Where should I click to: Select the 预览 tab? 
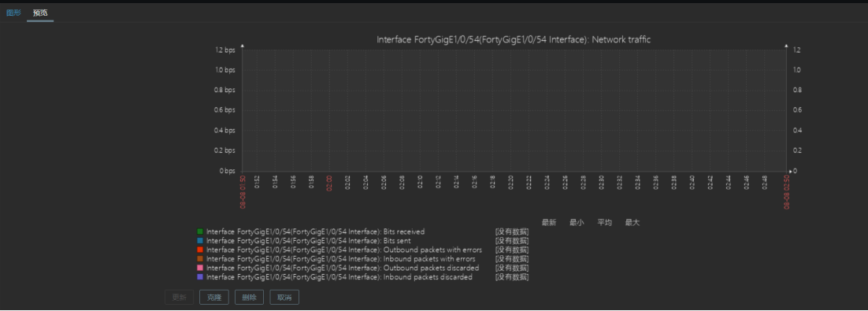pos(40,12)
